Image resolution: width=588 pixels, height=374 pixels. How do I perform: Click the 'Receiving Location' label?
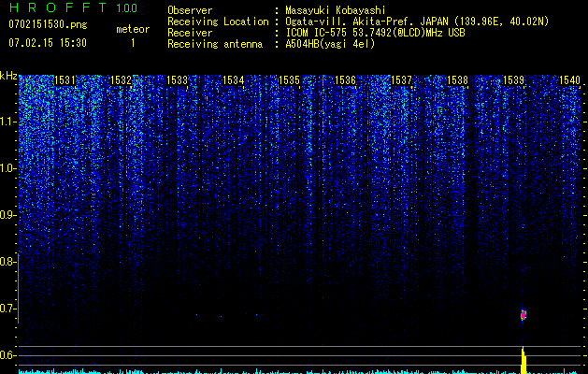pyautogui.click(x=218, y=22)
